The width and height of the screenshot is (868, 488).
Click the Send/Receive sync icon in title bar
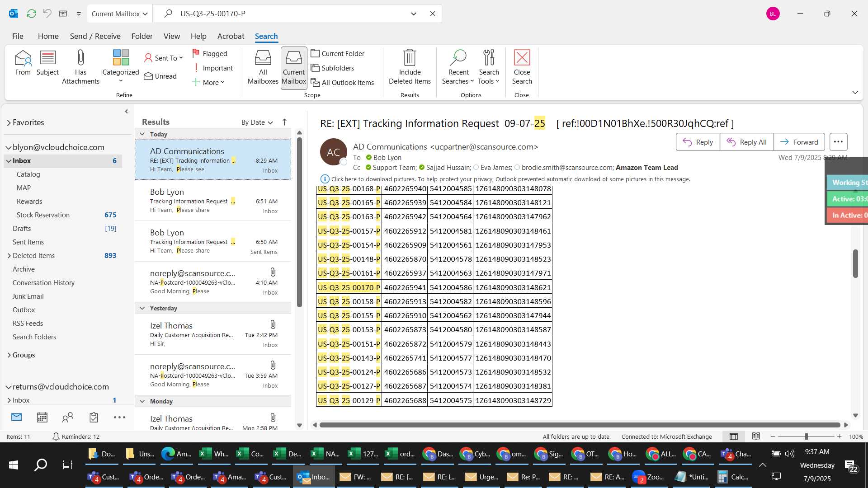click(x=31, y=14)
